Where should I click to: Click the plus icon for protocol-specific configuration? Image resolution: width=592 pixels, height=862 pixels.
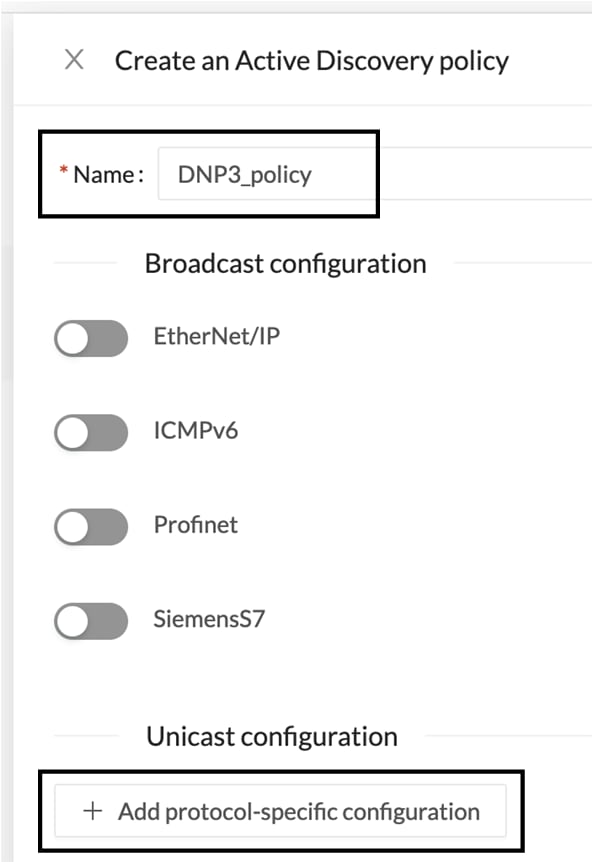click(x=93, y=811)
